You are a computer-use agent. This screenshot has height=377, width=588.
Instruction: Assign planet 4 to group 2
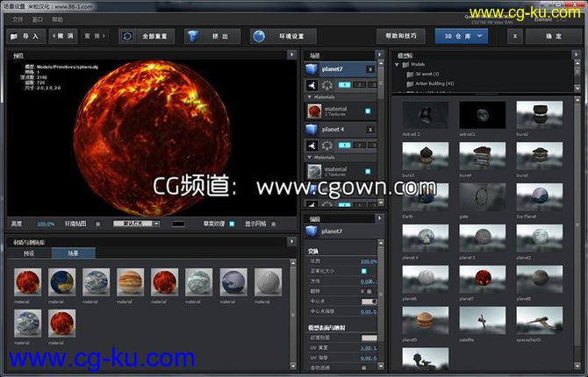tap(359, 145)
